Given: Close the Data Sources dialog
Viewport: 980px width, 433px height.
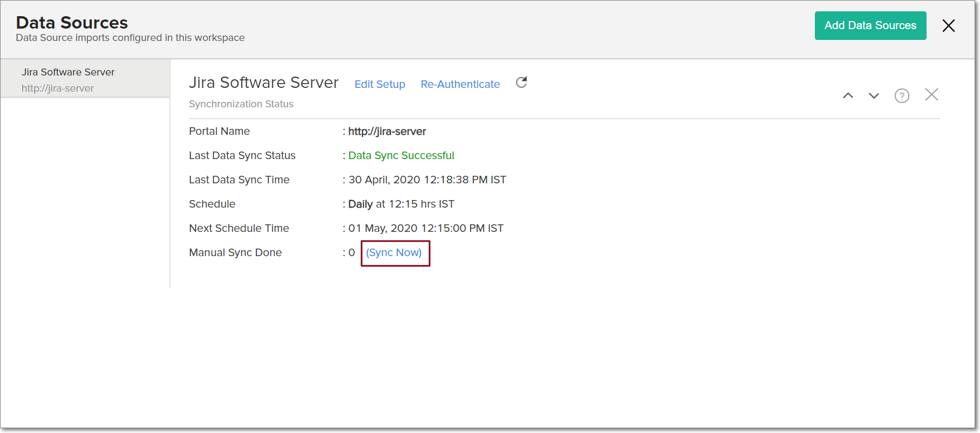Looking at the screenshot, I should [x=948, y=26].
